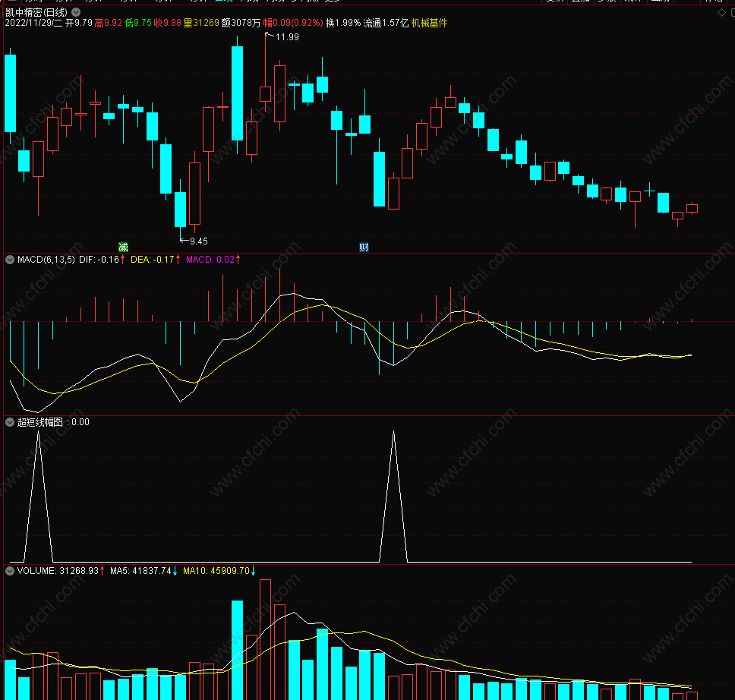Click the MACD(6,13,5) parameter label
Image resolution: width=735 pixels, height=700 pixels.
[x=46, y=260]
